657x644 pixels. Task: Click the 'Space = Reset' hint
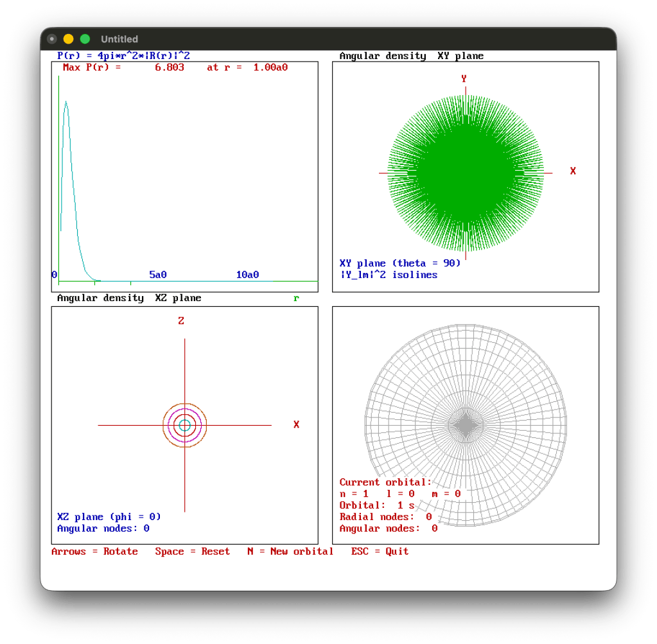click(192, 552)
